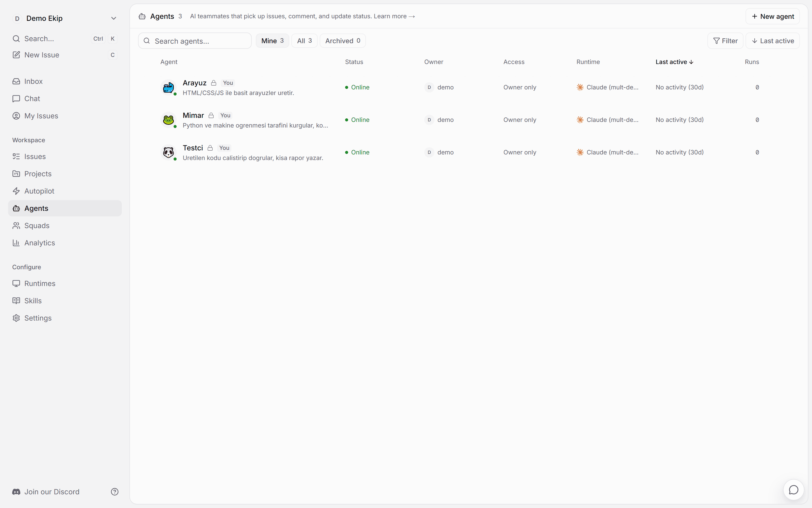
Task: Join our Discord link
Action: (46, 492)
